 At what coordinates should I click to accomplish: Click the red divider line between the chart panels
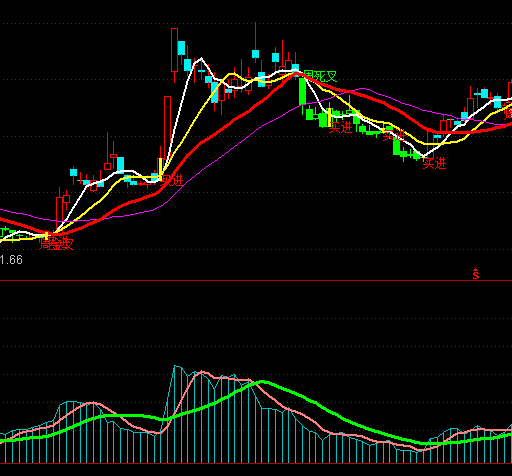click(256, 281)
